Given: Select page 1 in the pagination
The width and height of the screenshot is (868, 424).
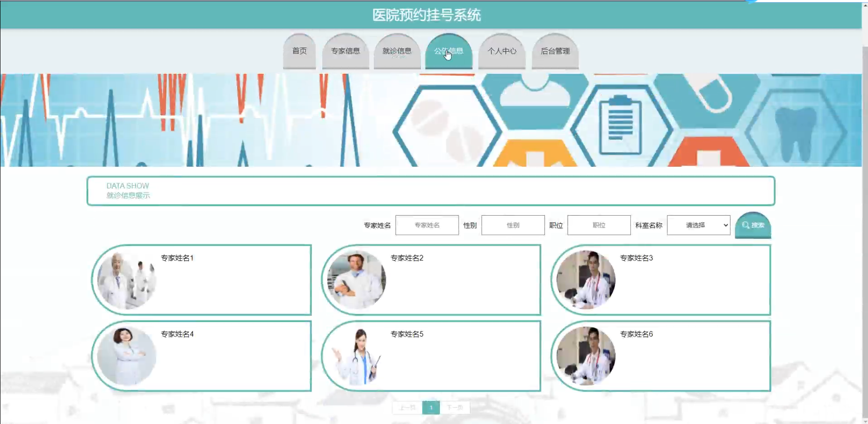Looking at the screenshot, I should pos(431,407).
